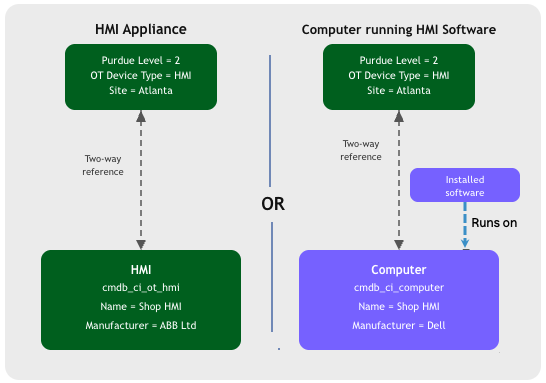Select the 'HMI Appliance' heading
Image resolution: width=546 pixels, height=383 pixels.
click(141, 29)
